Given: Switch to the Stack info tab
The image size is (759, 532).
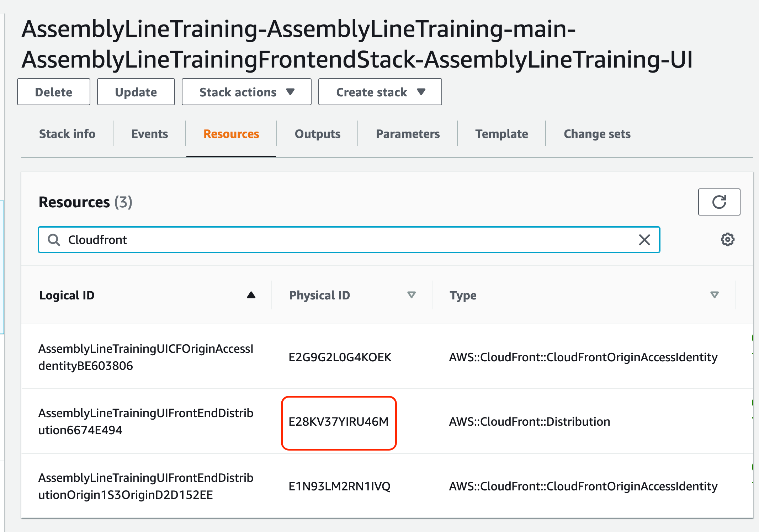Looking at the screenshot, I should click(x=67, y=134).
